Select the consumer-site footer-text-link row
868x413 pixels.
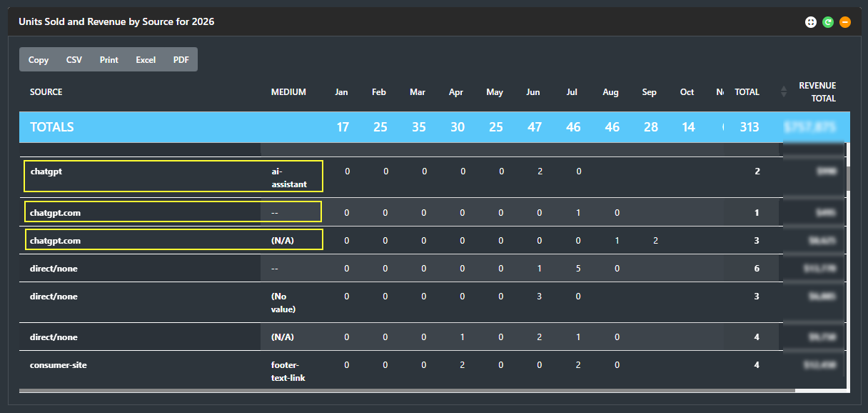point(399,371)
